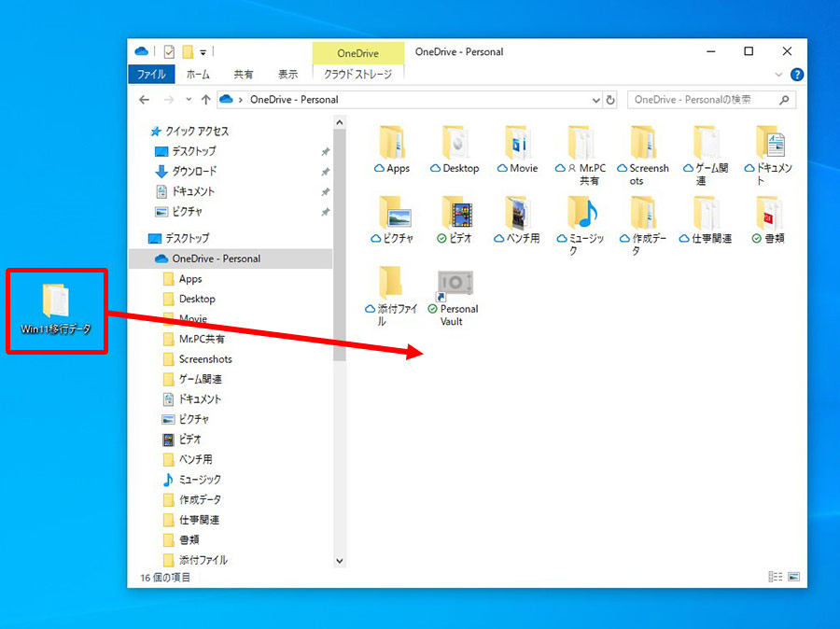Switch to large icons view in status bar
The width and height of the screenshot is (840, 629).
[x=794, y=577]
